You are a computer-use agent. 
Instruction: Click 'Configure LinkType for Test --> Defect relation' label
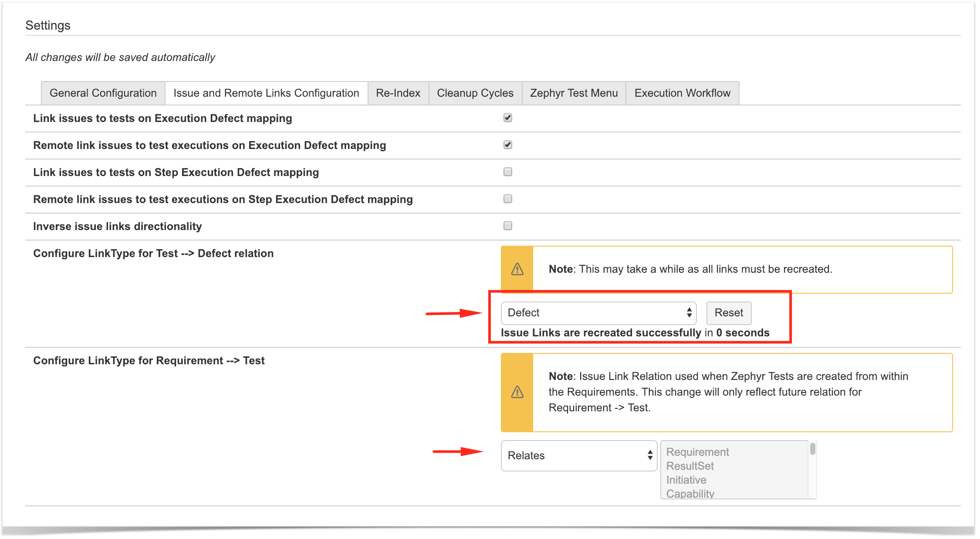point(153,253)
